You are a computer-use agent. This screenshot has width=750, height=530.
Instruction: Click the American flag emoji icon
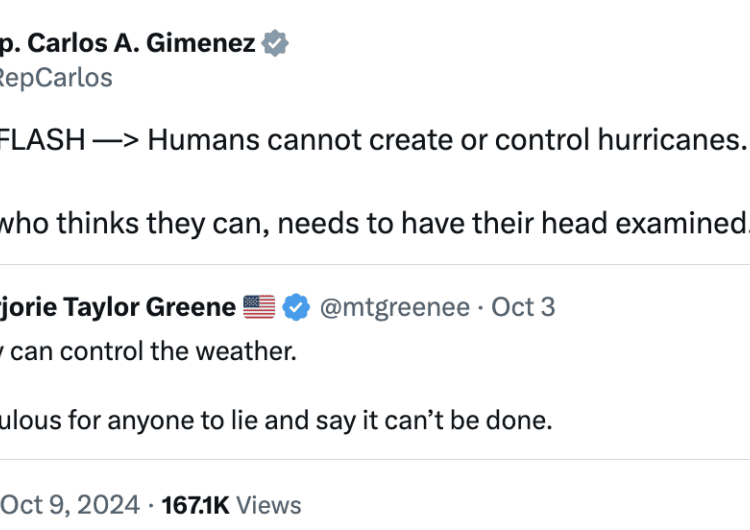click(x=259, y=307)
